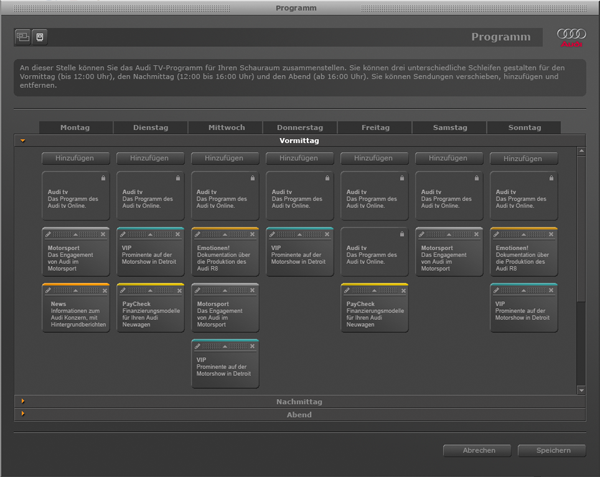Click Hinzufügen under Montag
The height and width of the screenshot is (477, 600).
point(75,158)
